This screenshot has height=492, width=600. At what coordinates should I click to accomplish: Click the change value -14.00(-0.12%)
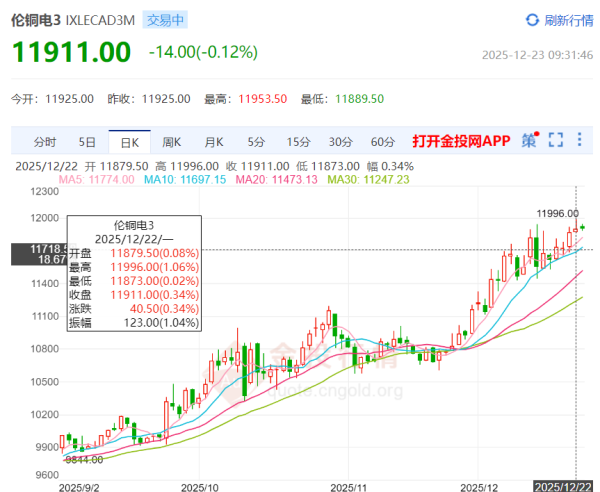203,52
